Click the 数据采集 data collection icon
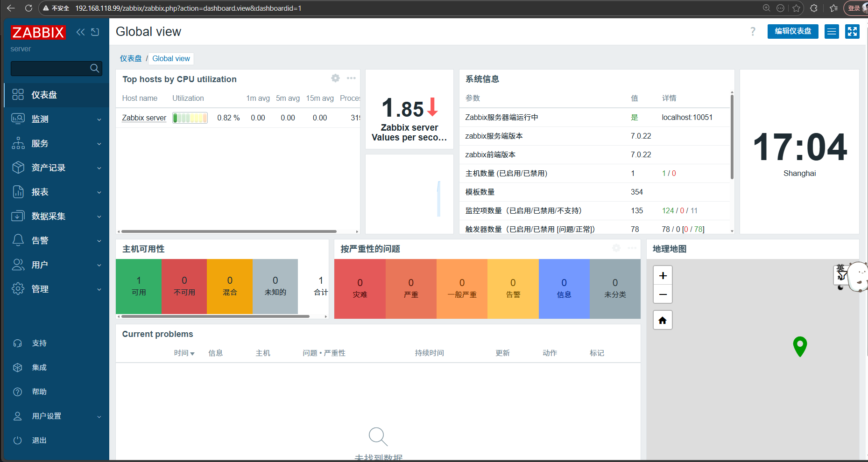The width and height of the screenshot is (868, 462). click(18, 216)
